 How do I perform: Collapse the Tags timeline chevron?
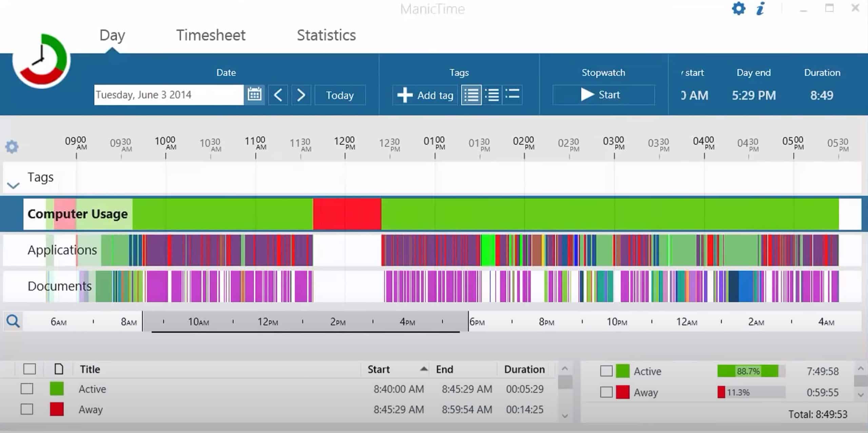tap(13, 186)
